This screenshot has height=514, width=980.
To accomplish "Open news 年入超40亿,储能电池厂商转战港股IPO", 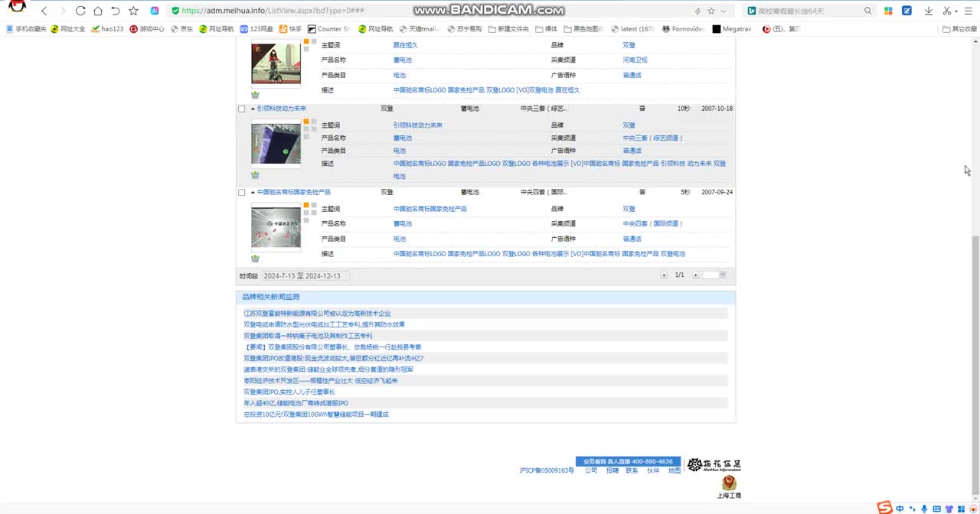I will point(296,403).
